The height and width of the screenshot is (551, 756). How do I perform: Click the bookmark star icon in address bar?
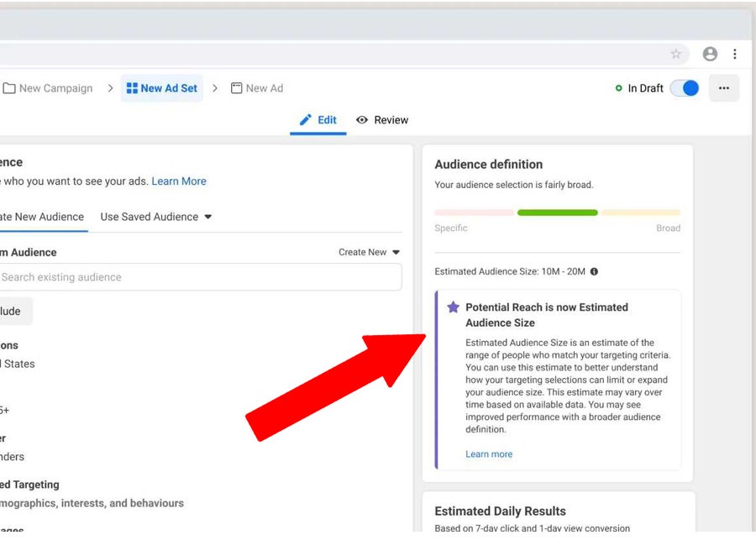coord(675,55)
